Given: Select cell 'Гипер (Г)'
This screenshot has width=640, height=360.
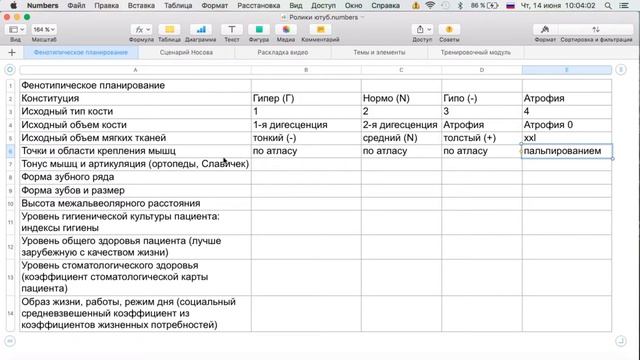Looking at the screenshot, I should point(306,98).
